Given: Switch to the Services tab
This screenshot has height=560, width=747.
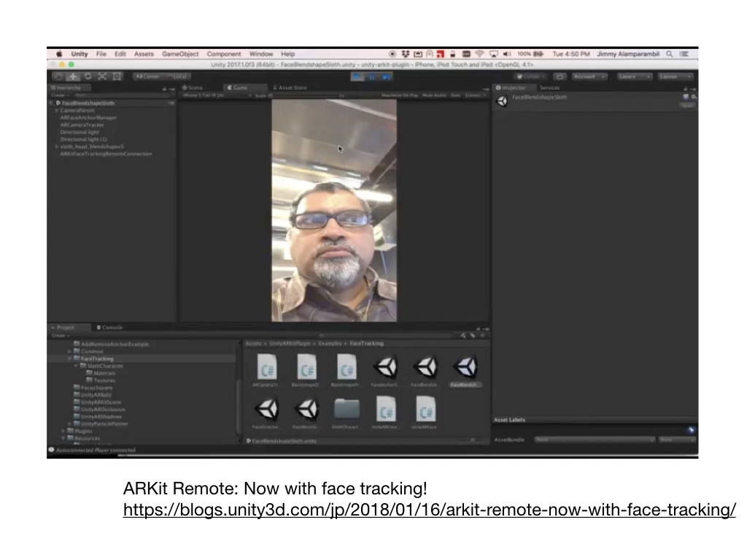Looking at the screenshot, I should 550,87.
